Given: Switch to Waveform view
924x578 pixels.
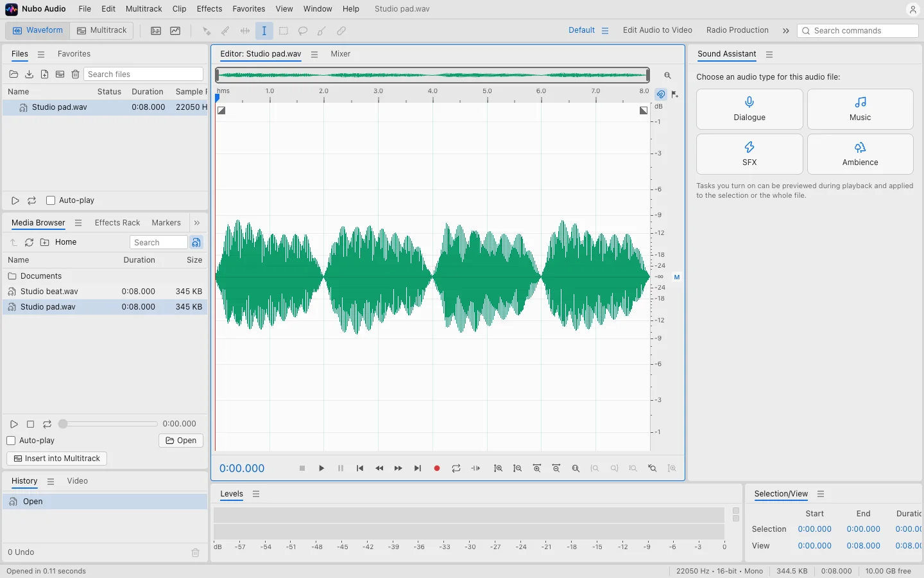Looking at the screenshot, I should pos(38,30).
